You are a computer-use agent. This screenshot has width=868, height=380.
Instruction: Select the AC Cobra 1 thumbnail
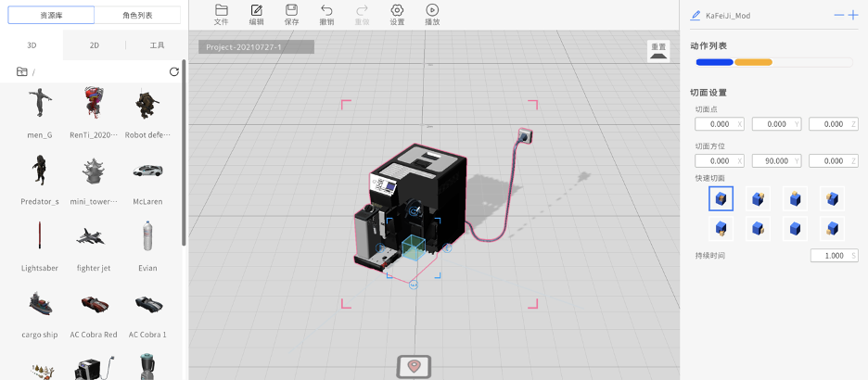(x=147, y=304)
